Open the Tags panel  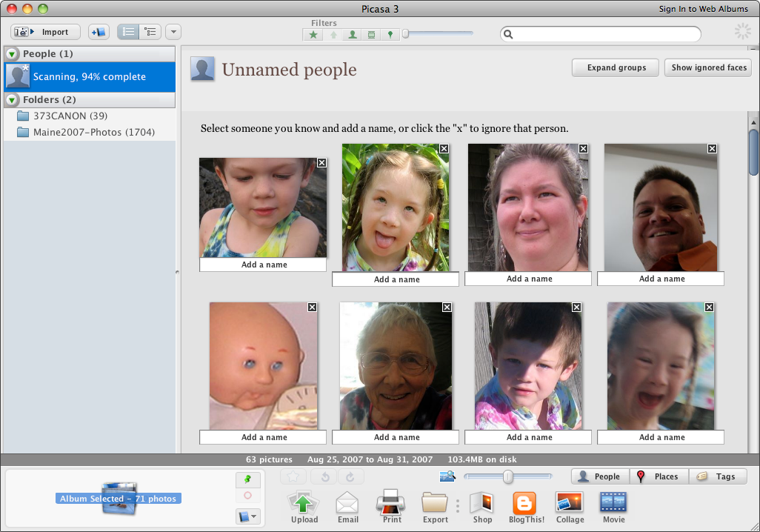pos(717,476)
